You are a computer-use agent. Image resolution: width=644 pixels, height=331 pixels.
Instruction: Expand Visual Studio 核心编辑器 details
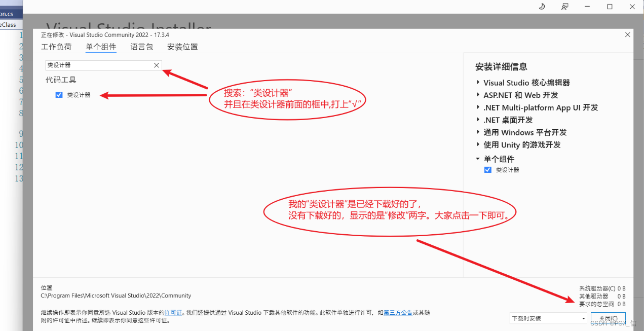pos(478,83)
